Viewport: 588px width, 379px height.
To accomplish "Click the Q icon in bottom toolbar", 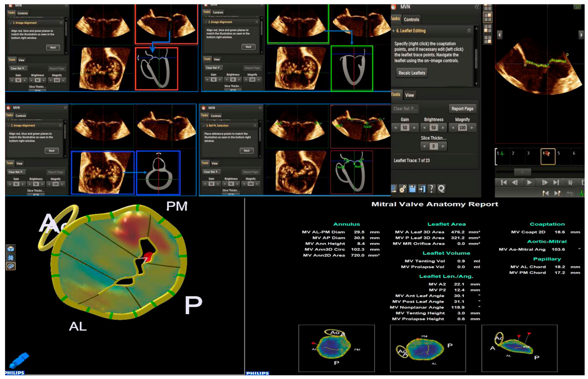I will (x=441, y=189).
